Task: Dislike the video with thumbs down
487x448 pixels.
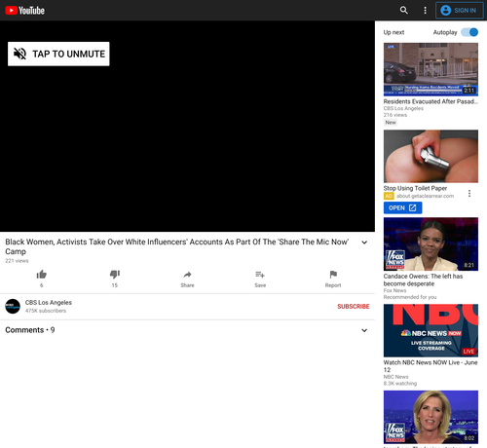Action: (x=115, y=275)
